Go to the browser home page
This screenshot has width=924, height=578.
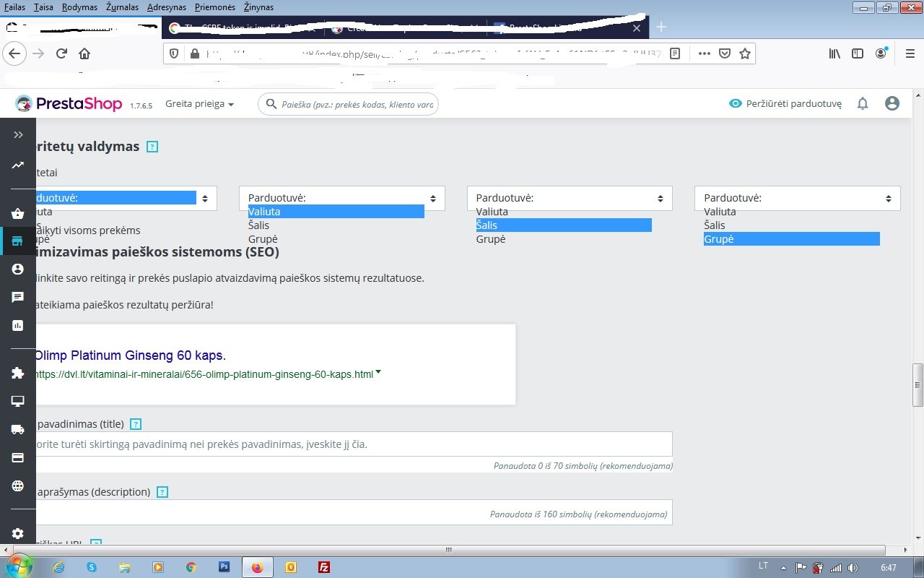84,53
